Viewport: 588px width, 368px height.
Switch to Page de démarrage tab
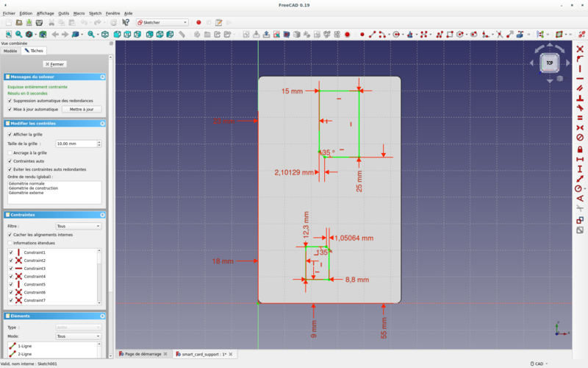[143, 354]
